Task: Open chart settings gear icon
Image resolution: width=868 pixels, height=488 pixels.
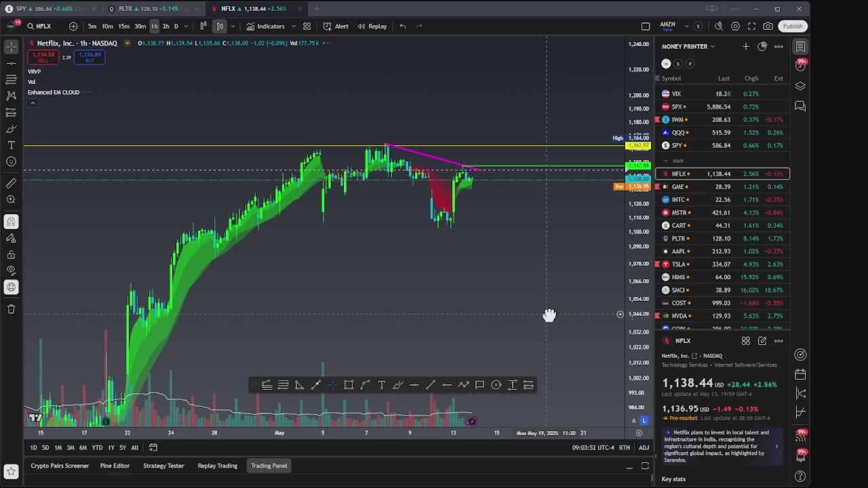Action: [735, 26]
